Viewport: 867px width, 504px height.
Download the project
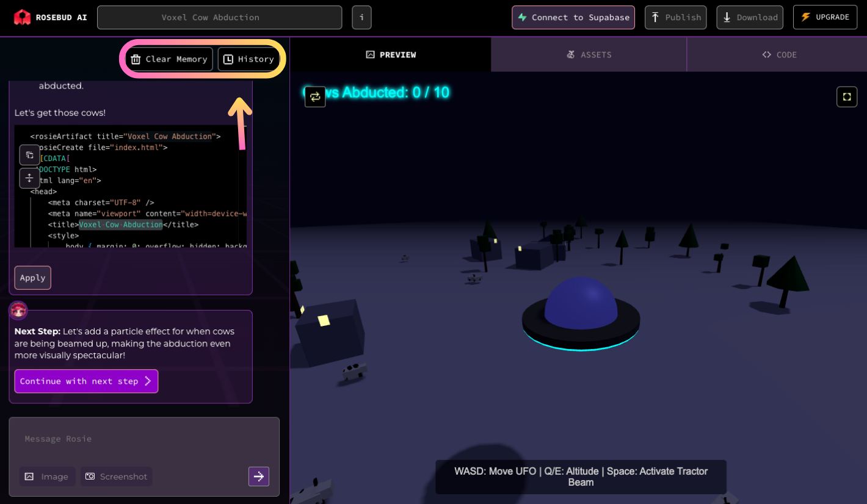tap(750, 18)
